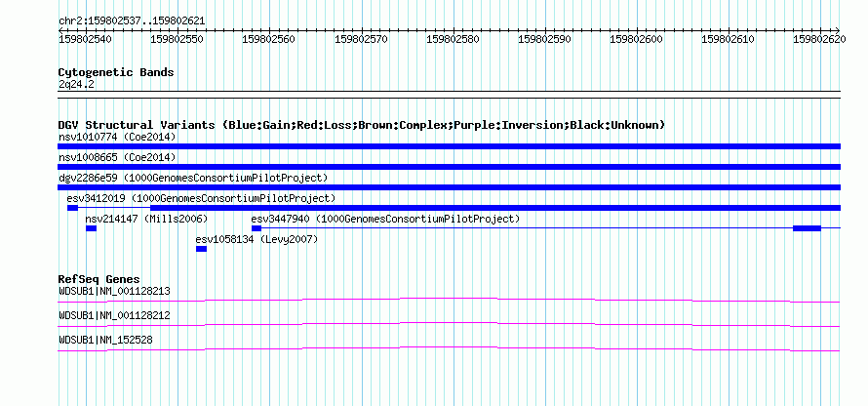The width and height of the screenshot is (868, 406).
Task: Select ruler position 159802550
Action: click(x=177, y=39)
